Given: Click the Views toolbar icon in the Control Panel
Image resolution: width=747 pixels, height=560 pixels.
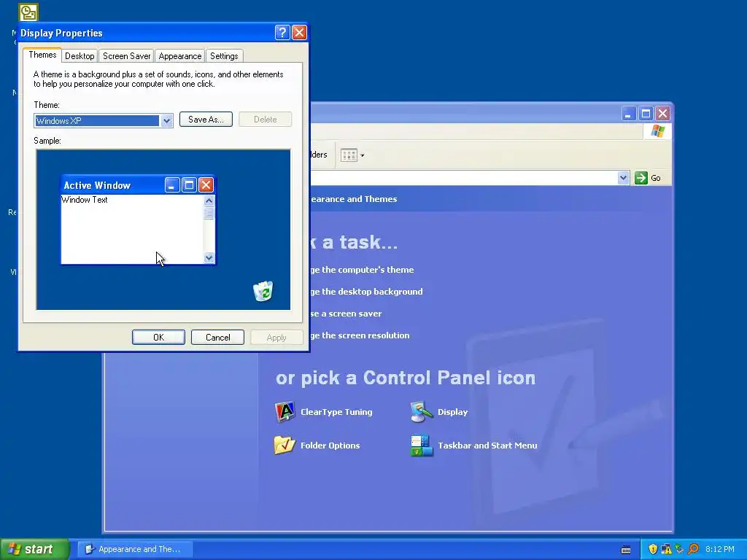Looking at the screenshot, I should (349, 155).
